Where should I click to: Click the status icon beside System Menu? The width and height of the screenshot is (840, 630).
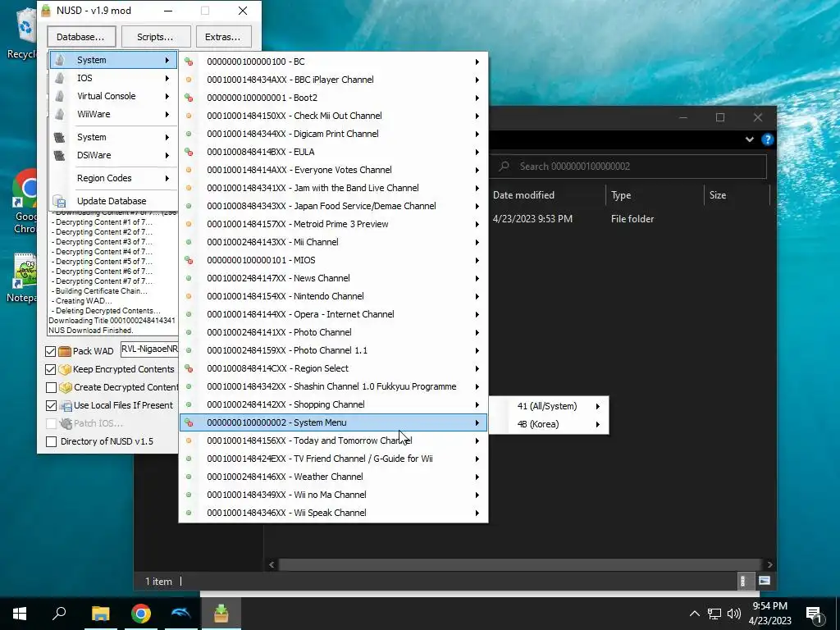point(189,422)
